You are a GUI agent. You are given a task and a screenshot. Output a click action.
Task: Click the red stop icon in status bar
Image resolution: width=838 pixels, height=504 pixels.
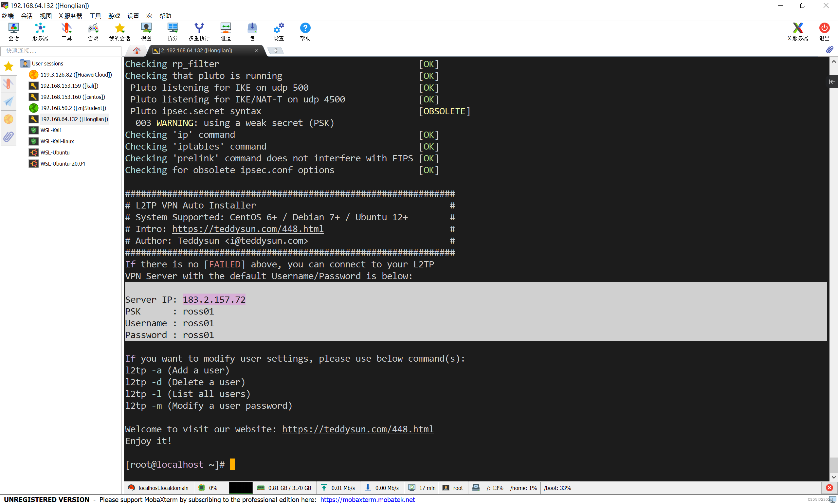829,488
